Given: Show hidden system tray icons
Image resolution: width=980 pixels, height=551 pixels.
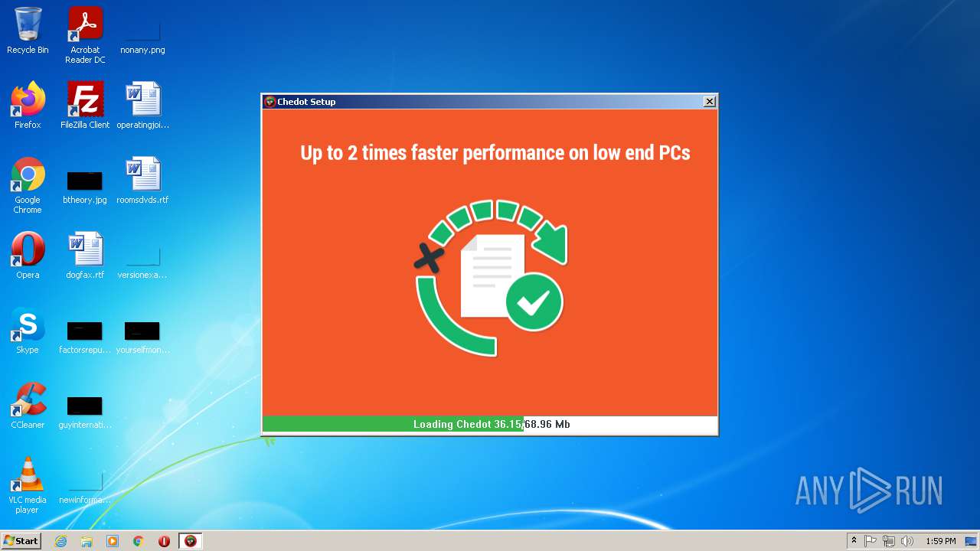Looking at the screenshot, I should [854, 541].
